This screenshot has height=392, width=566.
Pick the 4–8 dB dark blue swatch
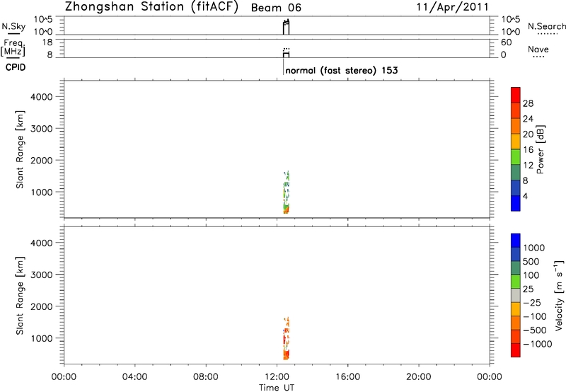516,188
